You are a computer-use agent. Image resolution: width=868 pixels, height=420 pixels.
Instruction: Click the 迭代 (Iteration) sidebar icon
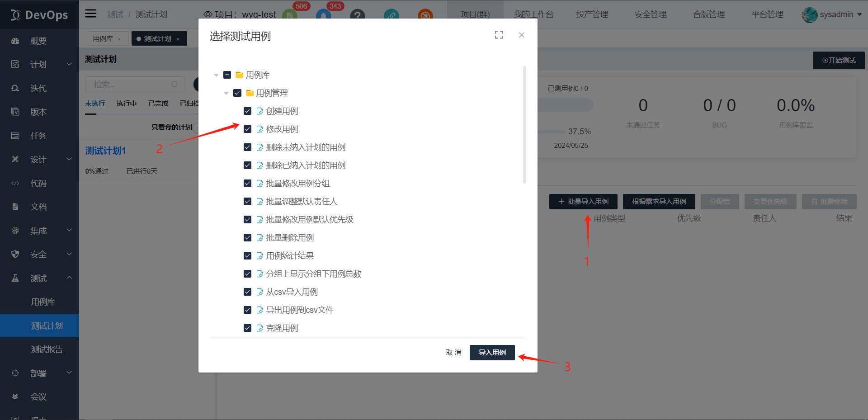pos(38,88)
